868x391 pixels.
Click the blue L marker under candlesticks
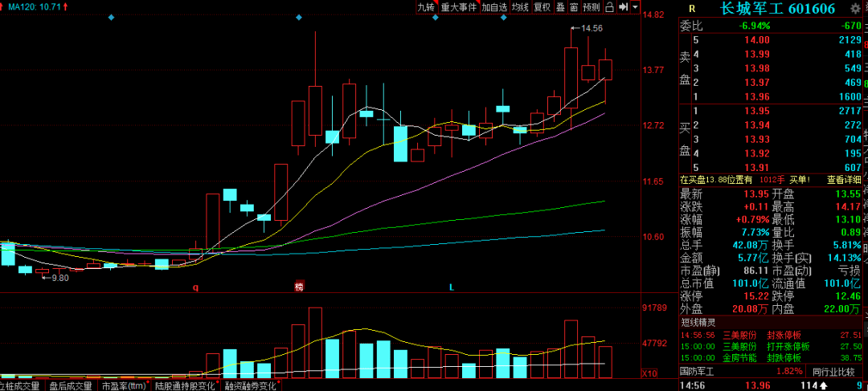[452, 287]
